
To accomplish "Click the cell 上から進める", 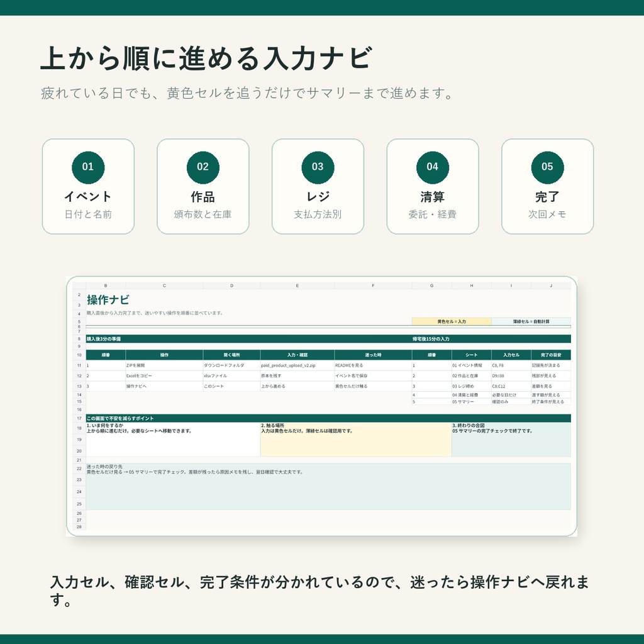I will pyautogui.click(x=297, y=386).
